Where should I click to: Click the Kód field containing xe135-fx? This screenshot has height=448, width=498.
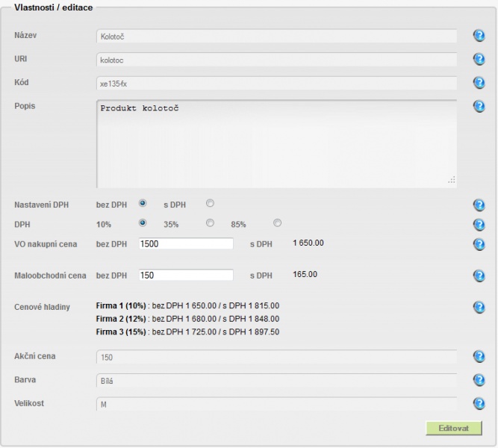click(x=277, y=84)
